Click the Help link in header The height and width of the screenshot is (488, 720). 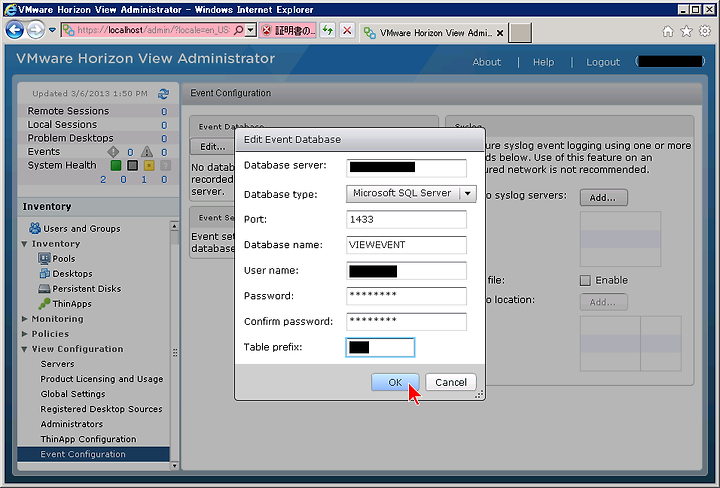tap(544, 62)
